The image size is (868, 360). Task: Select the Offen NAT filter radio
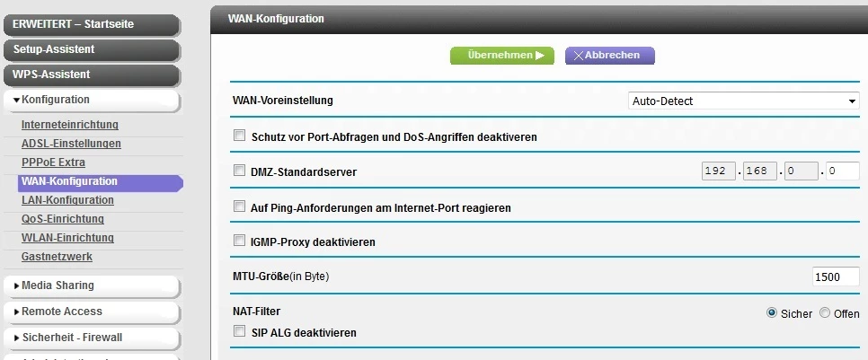click(825, 313)
